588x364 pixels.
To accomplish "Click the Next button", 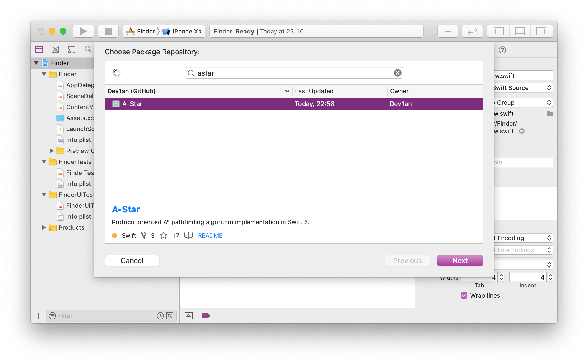I will (x=460, y=261).
